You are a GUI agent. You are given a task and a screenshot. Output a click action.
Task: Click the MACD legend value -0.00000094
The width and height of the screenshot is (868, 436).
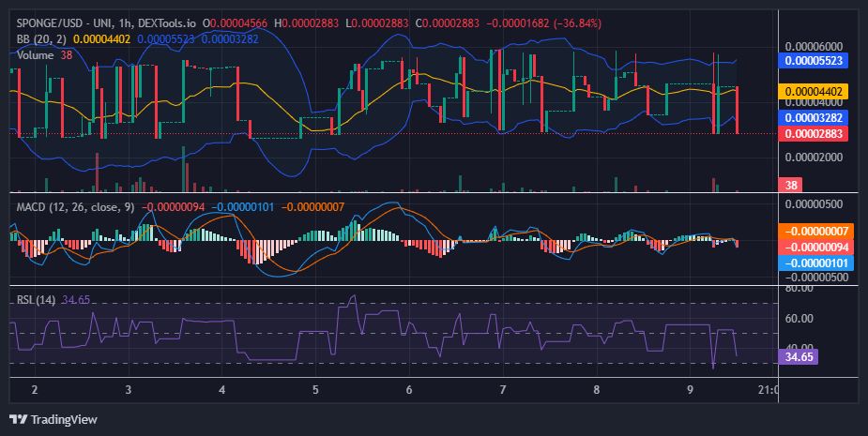174,207
